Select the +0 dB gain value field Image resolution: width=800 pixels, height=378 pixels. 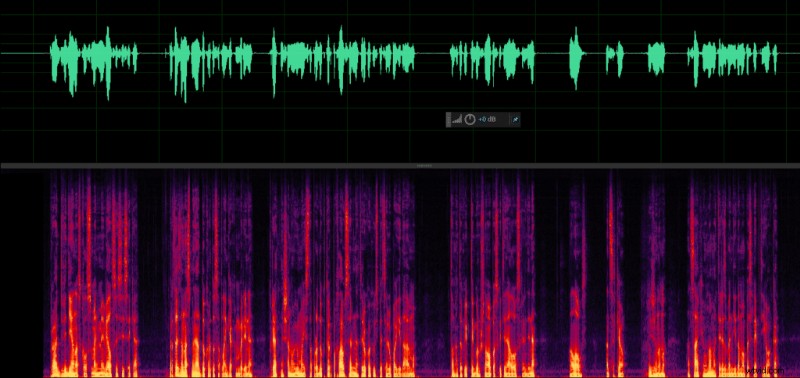[x=487, y=119]
